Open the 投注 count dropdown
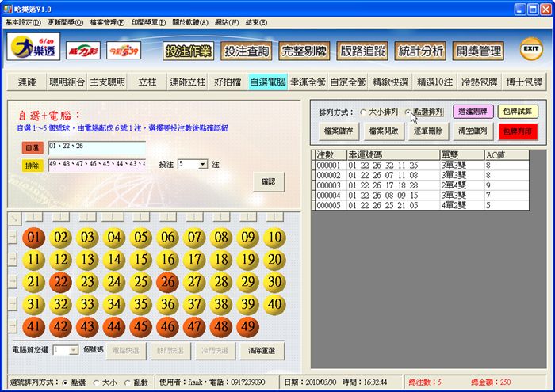 (202, 164)
